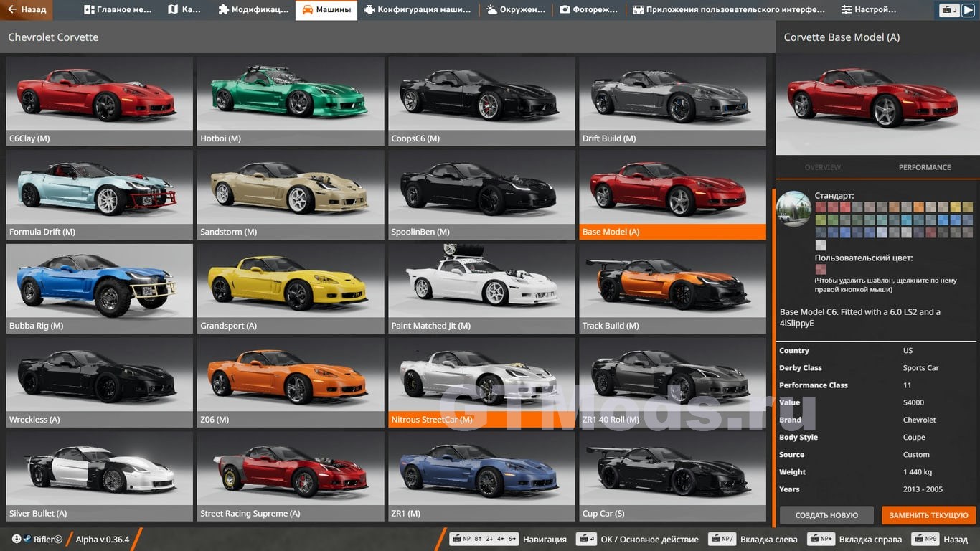The height and width of the screenshot is (551, 980).
Task: Select the ZR1 40 Roll (M) car
Action: pos(673,382)
